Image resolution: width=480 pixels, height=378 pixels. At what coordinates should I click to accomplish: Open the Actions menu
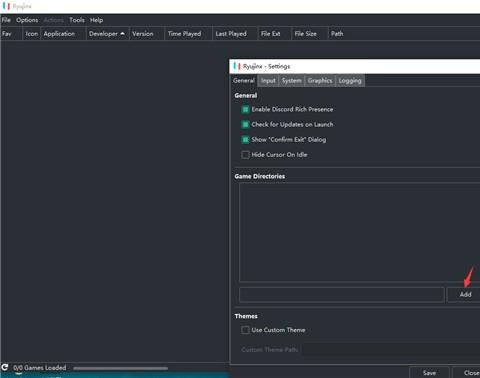click(x=53, y=20)
